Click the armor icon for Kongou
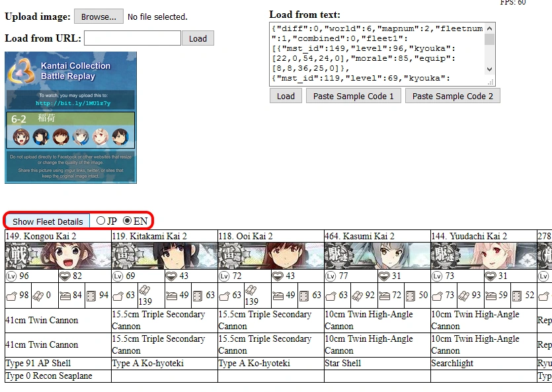 [x=91, y=296]
